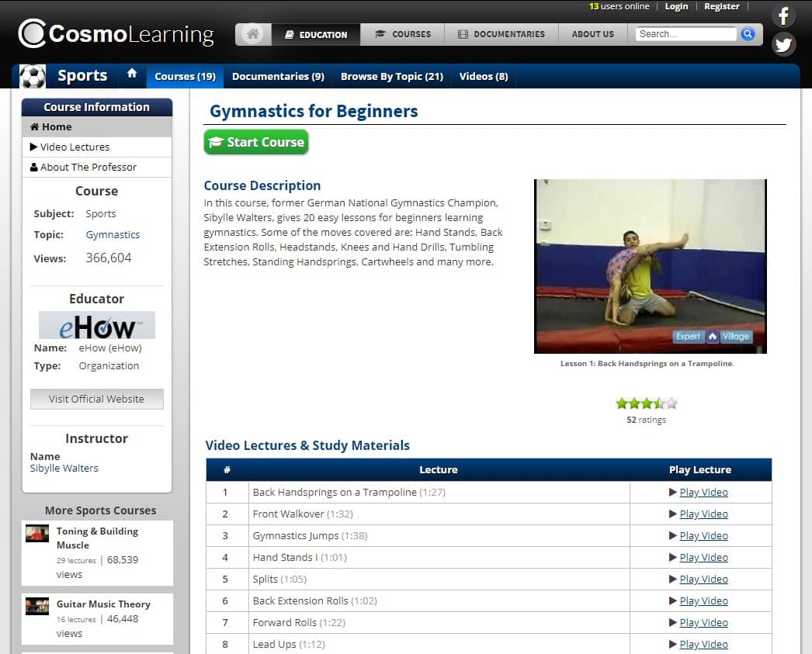The image size is (812, 654).
Task: Click the soccer ball Sports icon
Action: (33, 76)
